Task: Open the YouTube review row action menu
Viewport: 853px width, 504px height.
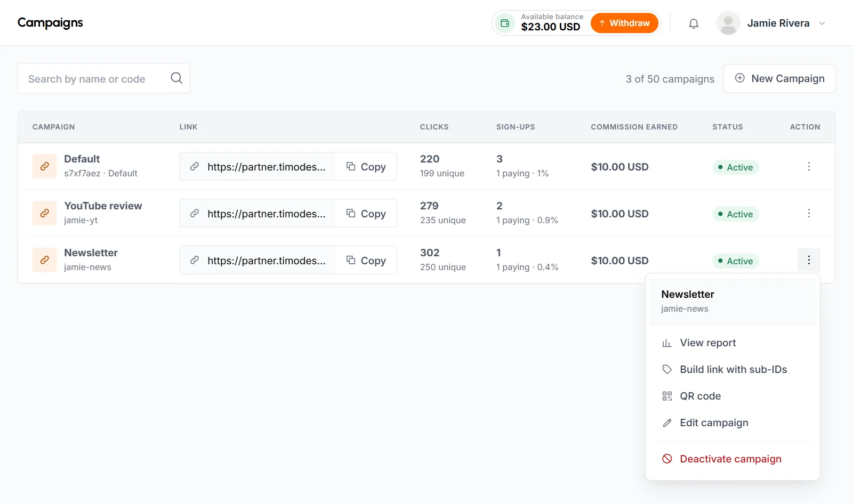Action: click(809, 213)
